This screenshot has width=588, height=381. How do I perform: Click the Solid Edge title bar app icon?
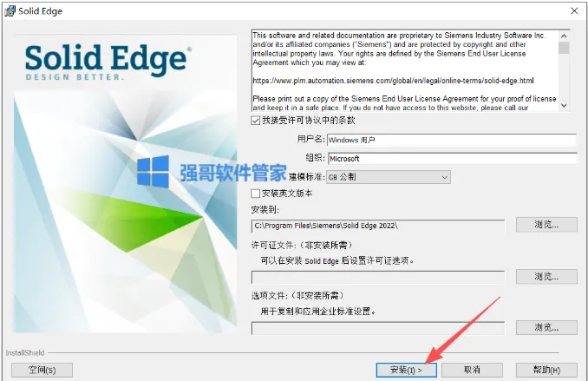point(10,11)
